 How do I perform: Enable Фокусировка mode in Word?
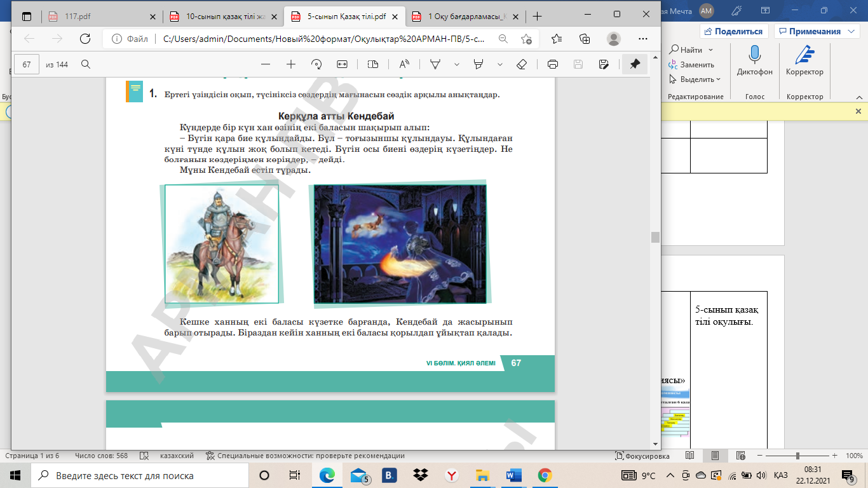(642, 456)
